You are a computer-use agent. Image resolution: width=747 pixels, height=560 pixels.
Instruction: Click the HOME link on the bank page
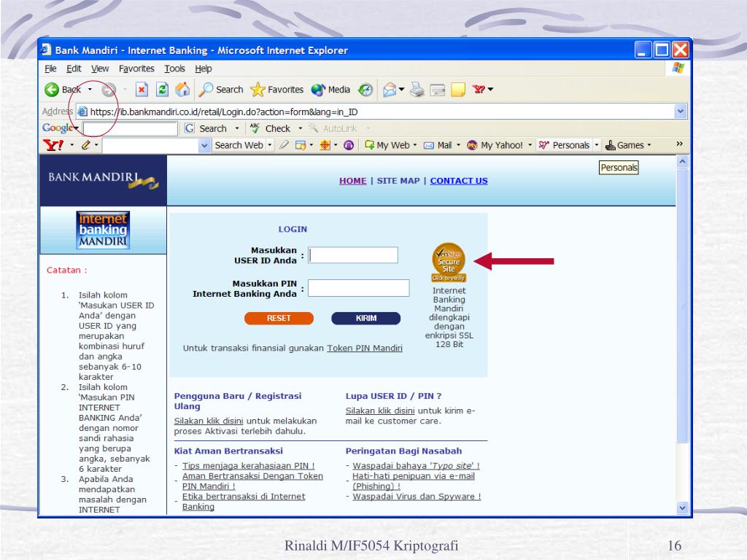pyautogui.click(x=353, y=181)
